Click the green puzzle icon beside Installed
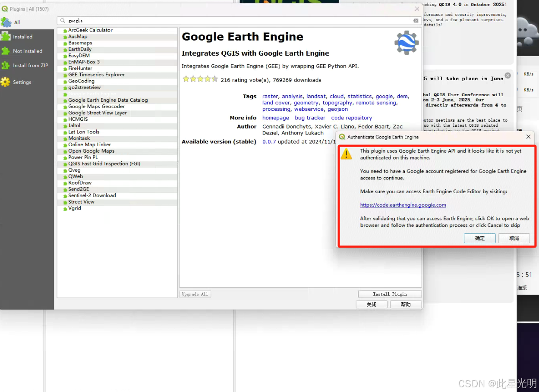 pos(5,37)
